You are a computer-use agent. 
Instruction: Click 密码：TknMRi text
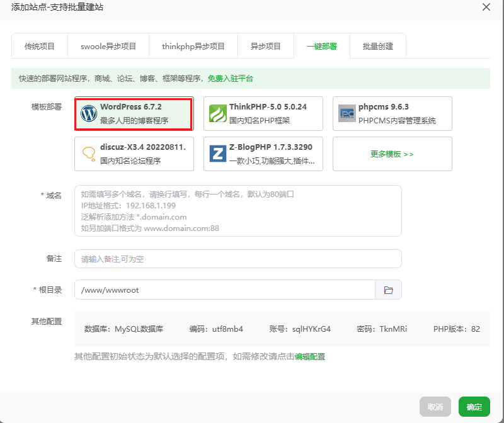coord(382,329)
